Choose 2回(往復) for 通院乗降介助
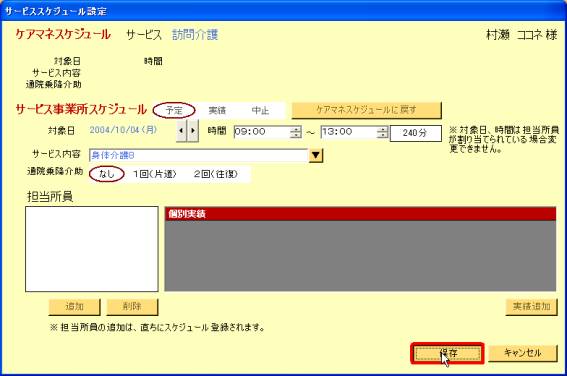Screen dimensions: 567x376 point(216,174)
